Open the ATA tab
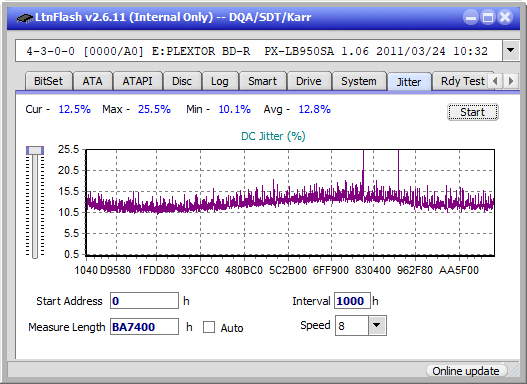527x384 pixels. click(92, 81)
